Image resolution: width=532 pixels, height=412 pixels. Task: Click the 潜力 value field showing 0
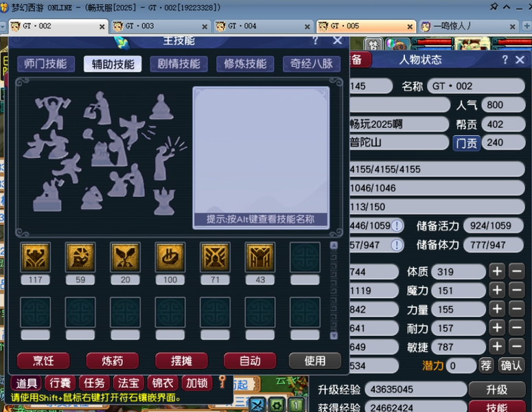pyautogui.click(x=461, y=366)
